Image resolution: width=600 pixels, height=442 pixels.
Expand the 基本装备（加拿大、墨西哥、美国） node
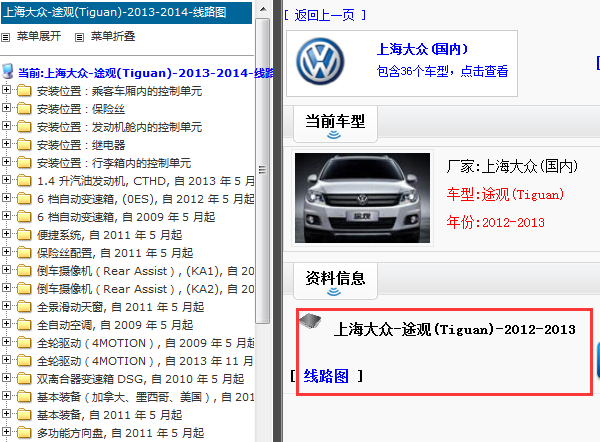[6, 395]
